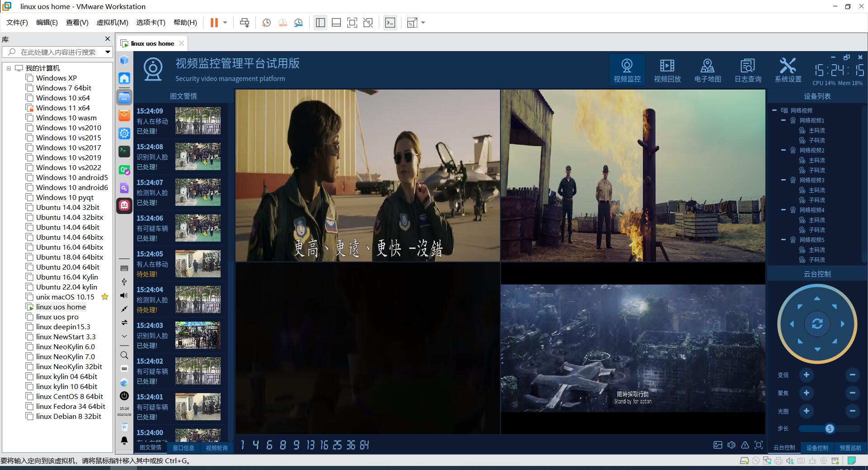Click the zoom 变倍 plus button
Viewport: 868px width, 470px height.
click(806, 375)
